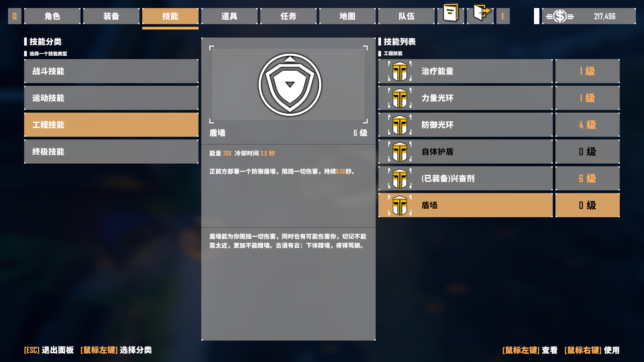Viewport: 644px width, 362px height.
Task: Click the 盾墙 shield emblem preview
Action: (290, 85)
